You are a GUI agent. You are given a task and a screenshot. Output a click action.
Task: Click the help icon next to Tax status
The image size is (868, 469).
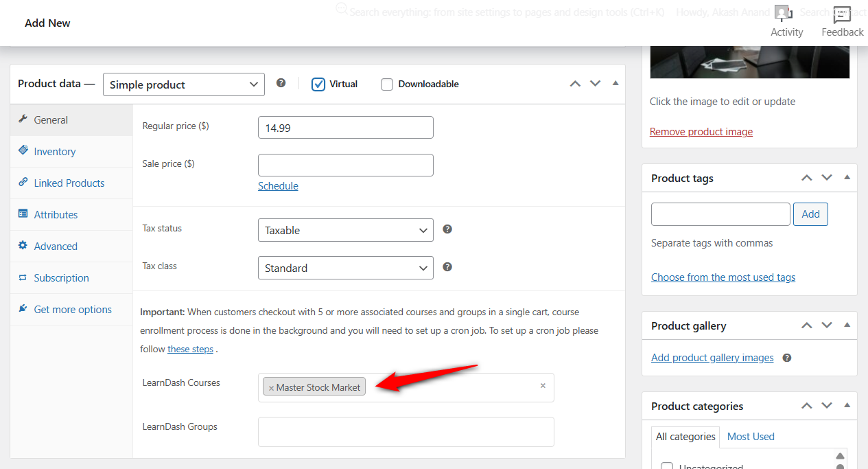coord(447,228)
